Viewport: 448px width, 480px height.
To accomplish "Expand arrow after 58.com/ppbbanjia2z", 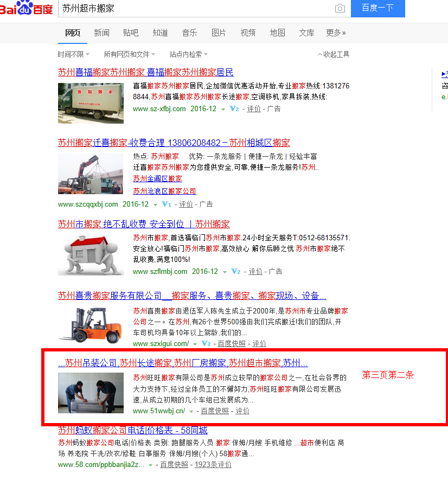I will click(150, 465).
